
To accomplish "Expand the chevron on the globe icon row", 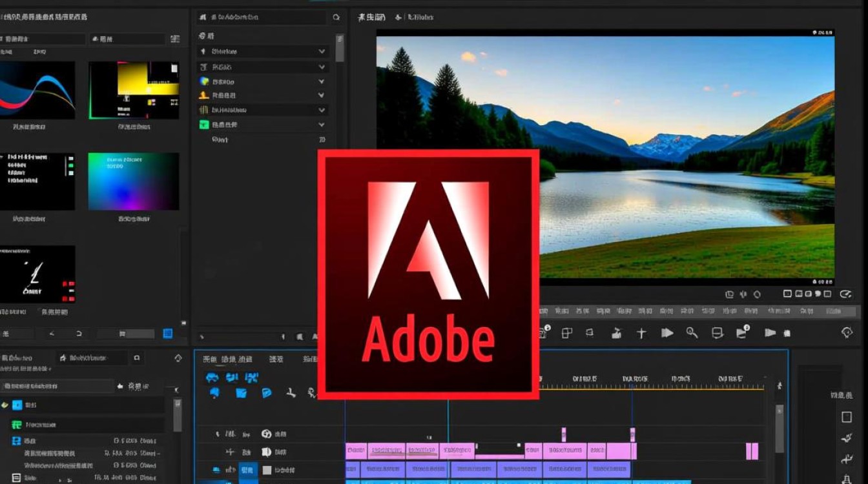I will [322, 82].
